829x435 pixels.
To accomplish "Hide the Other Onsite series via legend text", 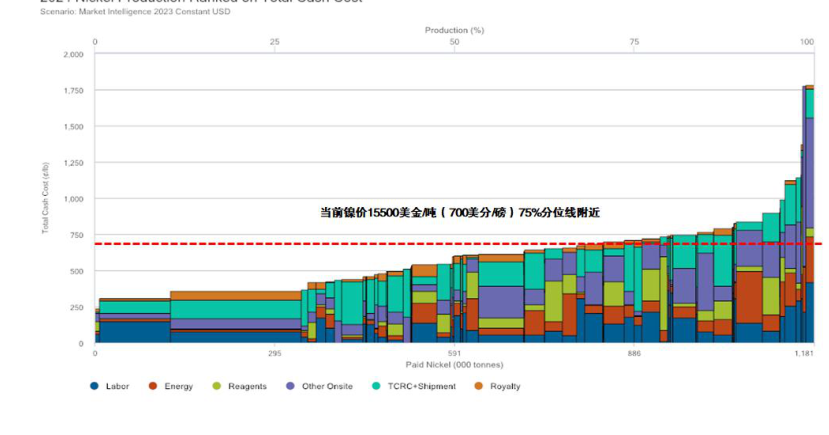I will [x=327, y=386].
